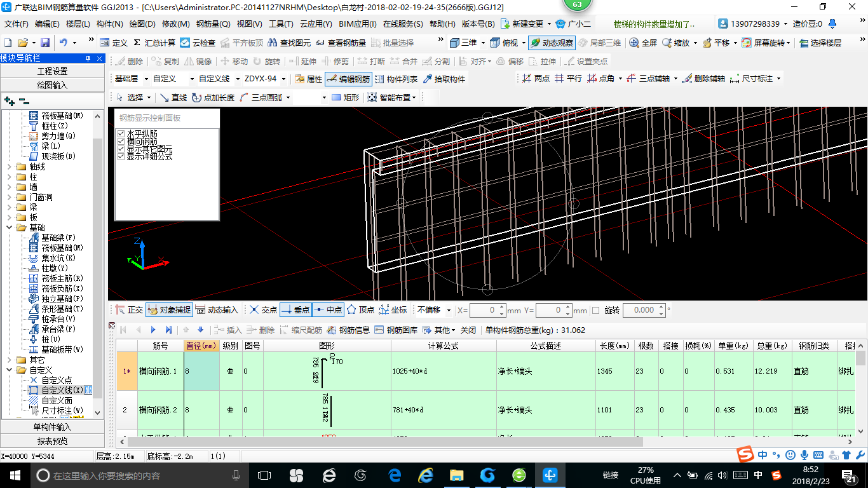Open 查看钢筋量 rebar quantity view

[x=341, y=43]
